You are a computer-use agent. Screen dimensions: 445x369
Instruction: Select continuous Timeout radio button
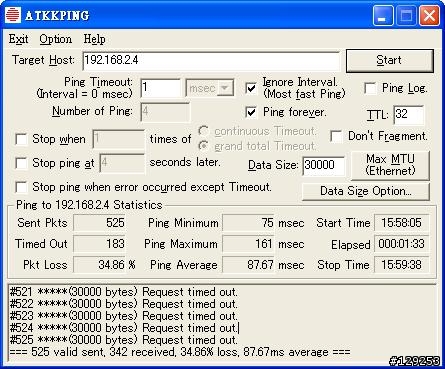(203, 131)
